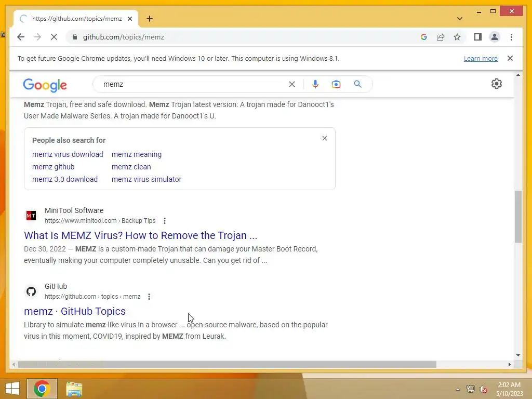Open the tab search dropdown chevron
Screen dimensions: 532x399
(x=459, y=19)
